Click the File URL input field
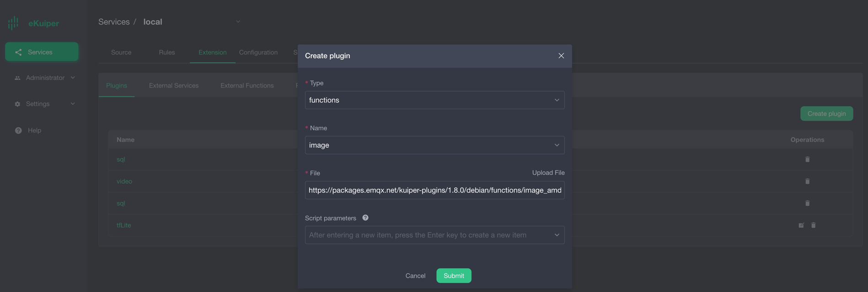The image size is (868, 292). (x=434, y=190)
